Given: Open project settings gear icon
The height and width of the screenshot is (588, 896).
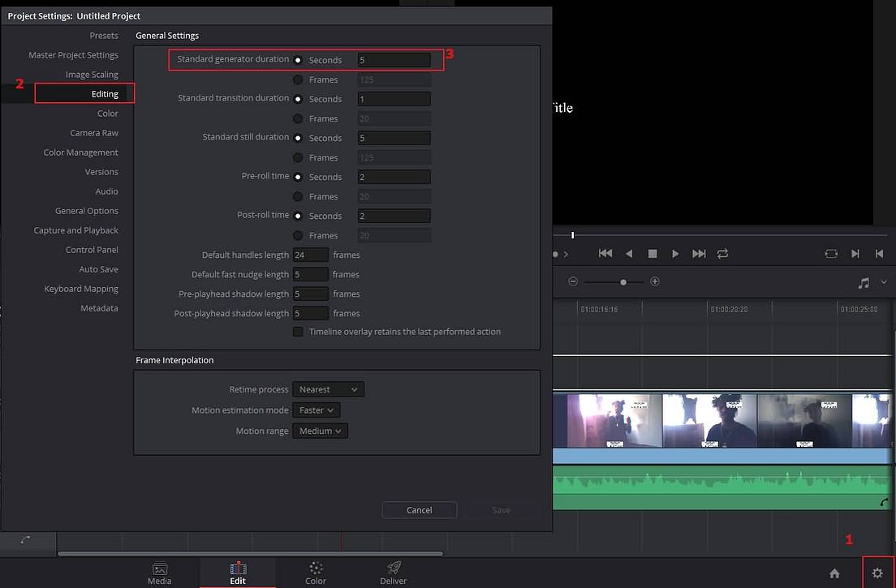Looking at the screenshot, I should (877, 573).
